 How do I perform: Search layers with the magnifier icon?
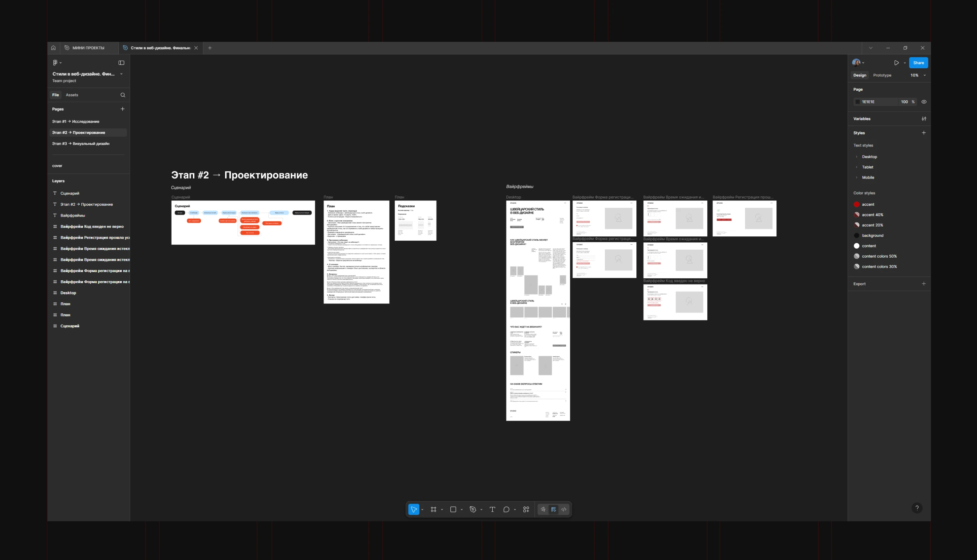tap(123, 95)
